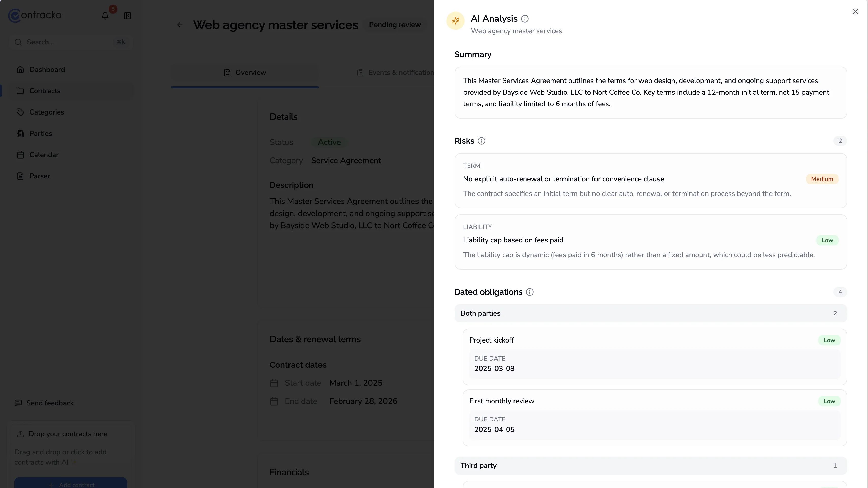Switch to the Events & notifications tab
Viewport: 868px width, 488px height.
point(395,73)
